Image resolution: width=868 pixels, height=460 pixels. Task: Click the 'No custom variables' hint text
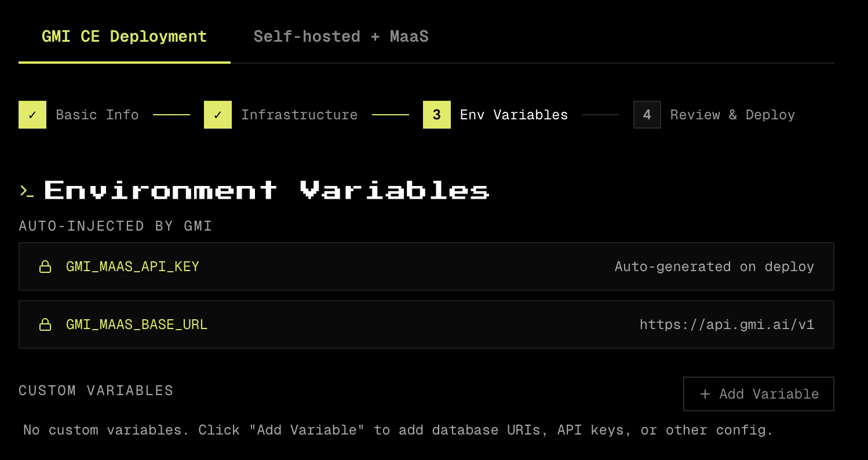pos(398,430)
